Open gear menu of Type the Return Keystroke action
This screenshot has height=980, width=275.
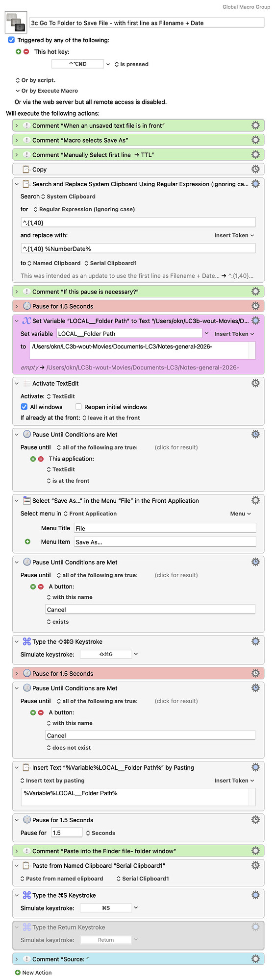[x=255, y=927]
